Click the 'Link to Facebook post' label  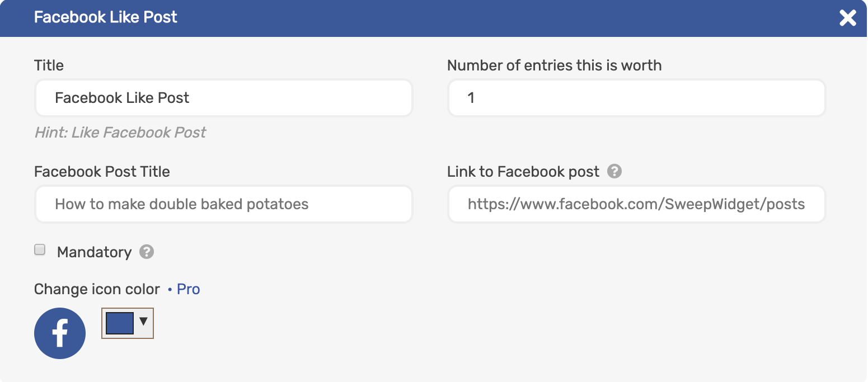point(523,172)
